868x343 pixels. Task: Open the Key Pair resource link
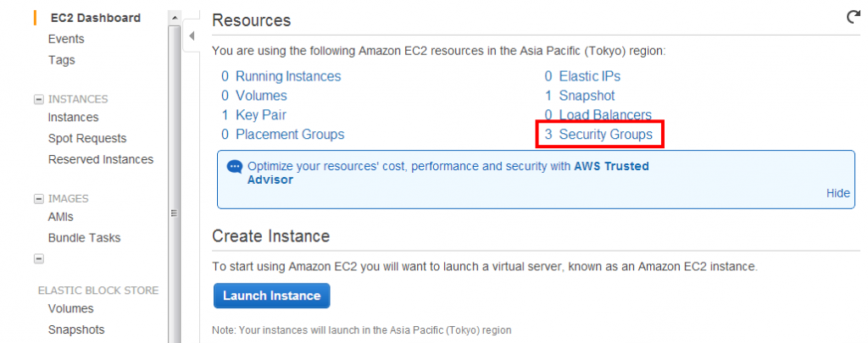(x=261, y=115)
